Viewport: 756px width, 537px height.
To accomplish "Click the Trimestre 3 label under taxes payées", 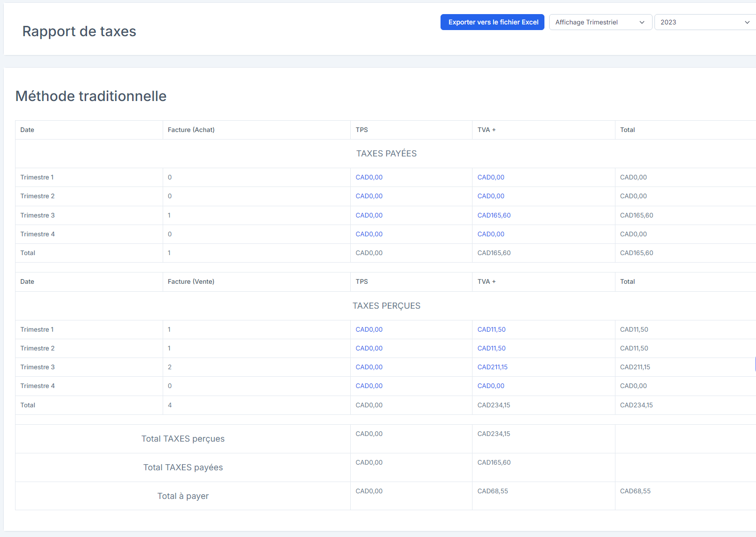I will (x=38, y=215).
